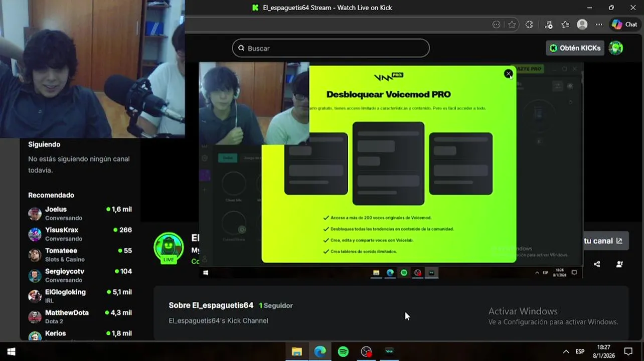
Task: Click the ElGlogloking '5,1 mil' viewer count
Action: click(x=119, y=292)
